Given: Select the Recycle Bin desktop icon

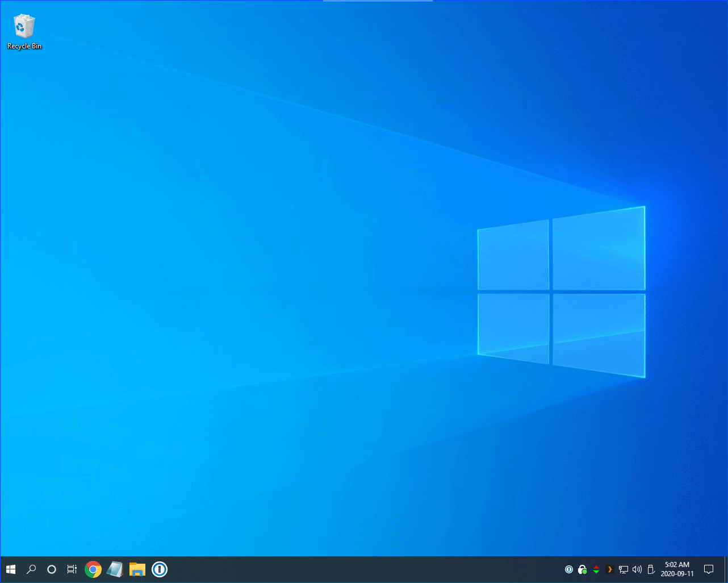Looking at the screenshot, I should pyautogui.click(x=24, y=32).
